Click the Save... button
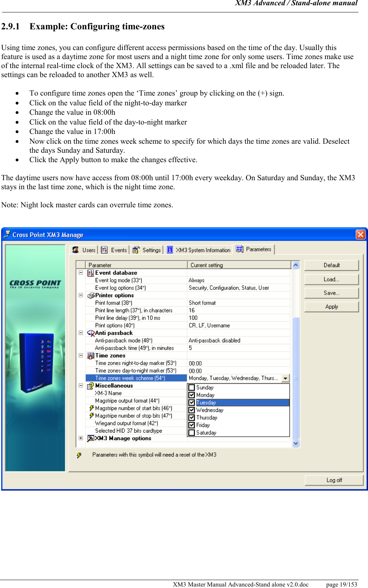 (x=331, y=293)
